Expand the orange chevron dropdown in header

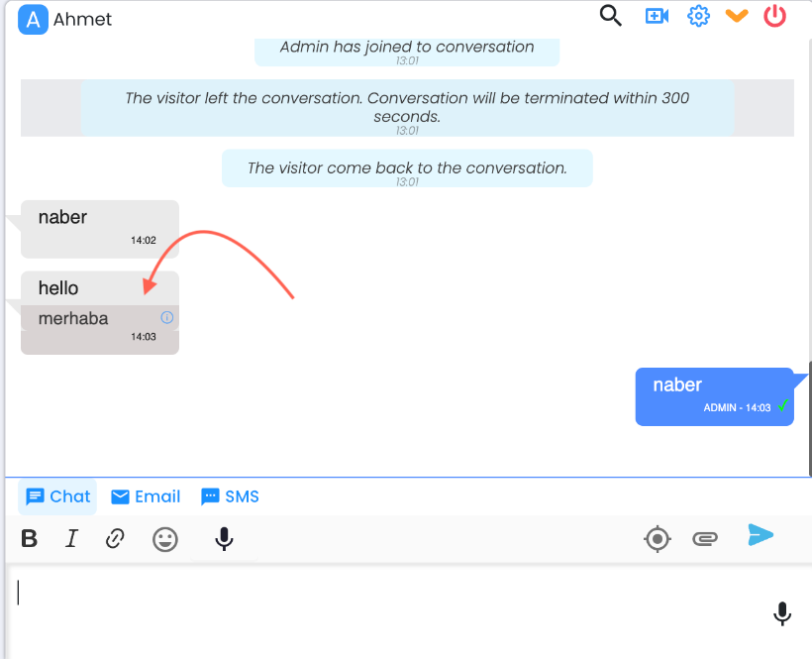(737, 16)
